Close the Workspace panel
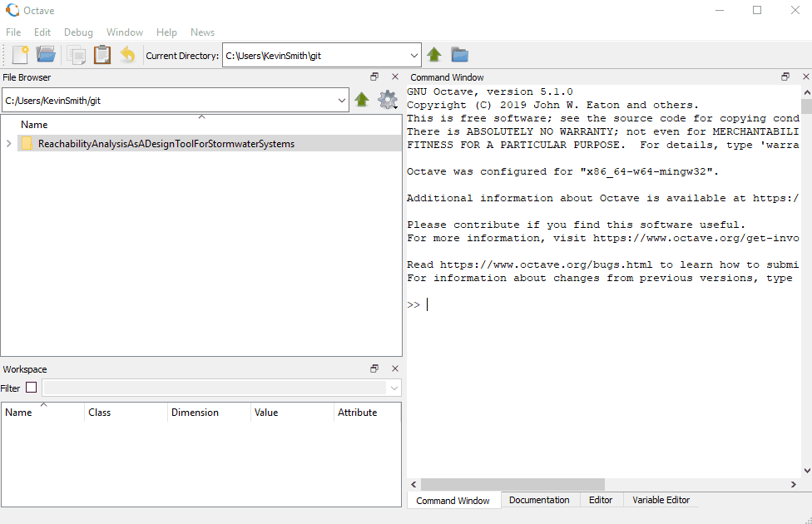Screen dimensions: 812x524 pyautogui.click(x=395, y=368)
